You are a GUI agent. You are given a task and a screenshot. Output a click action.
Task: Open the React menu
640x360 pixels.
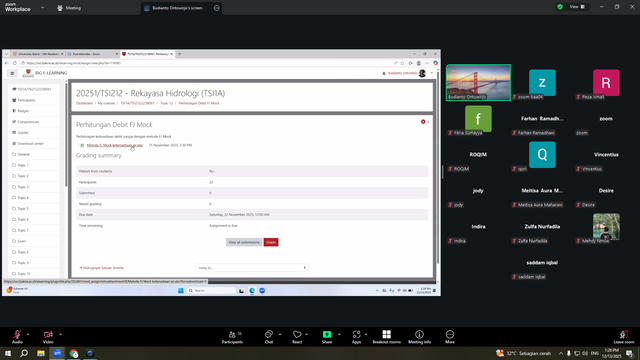pos(297,337)
